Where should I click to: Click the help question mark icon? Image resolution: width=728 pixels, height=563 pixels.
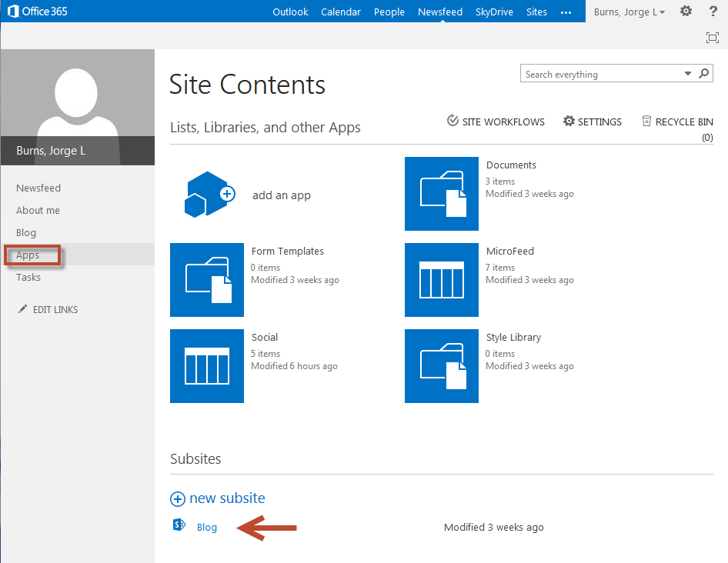pyautogui.click(x=713, y=12)
